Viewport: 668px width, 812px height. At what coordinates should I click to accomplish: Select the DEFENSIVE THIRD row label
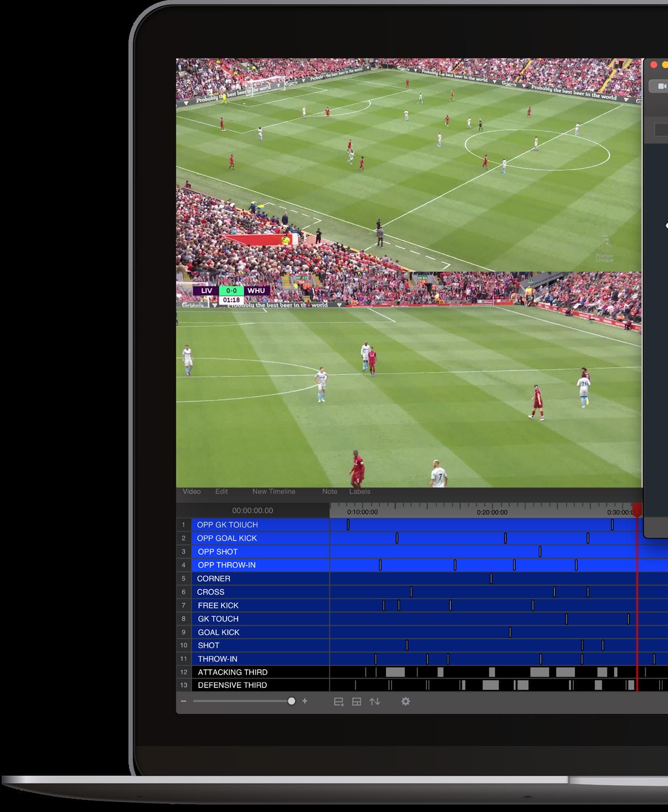[232, 685]
